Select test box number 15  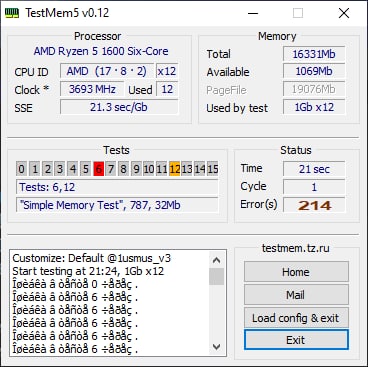(x=213, y=169)
